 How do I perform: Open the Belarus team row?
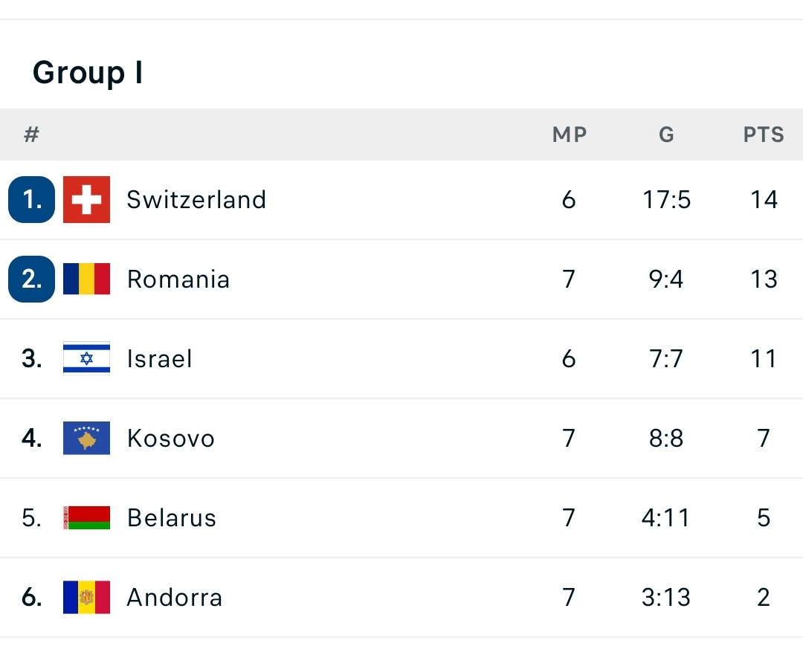(401, 518)
